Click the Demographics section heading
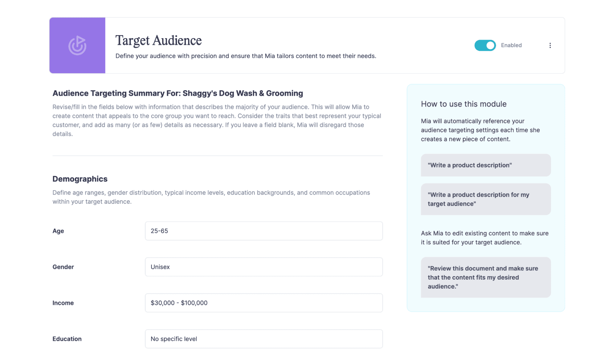The image size is (616, 364). tap(80, 179)
